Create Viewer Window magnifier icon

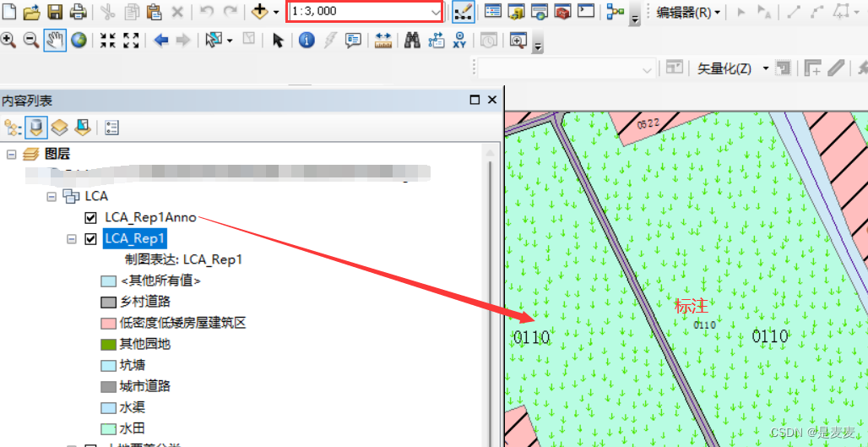pyautogui.click(x=518, y=40)
